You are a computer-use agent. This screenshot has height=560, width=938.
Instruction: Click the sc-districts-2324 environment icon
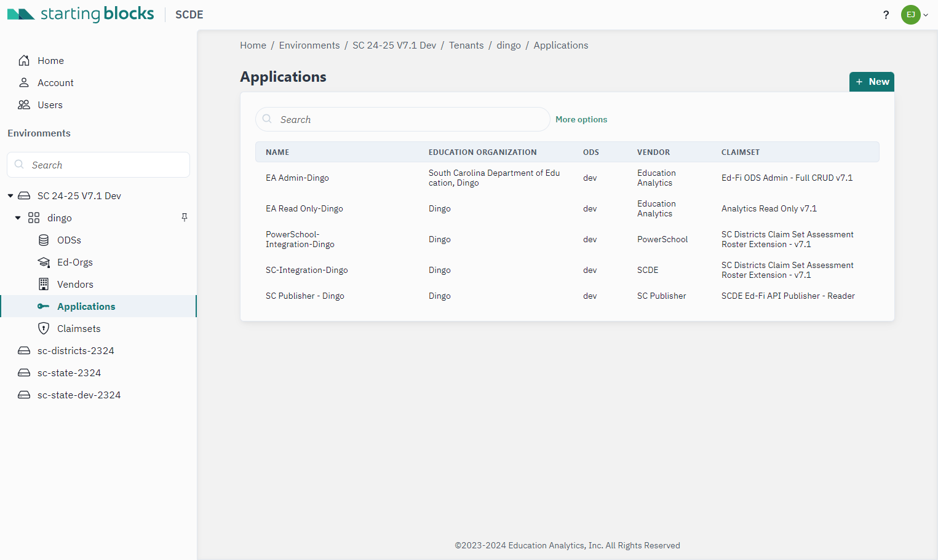pos(24,350)
